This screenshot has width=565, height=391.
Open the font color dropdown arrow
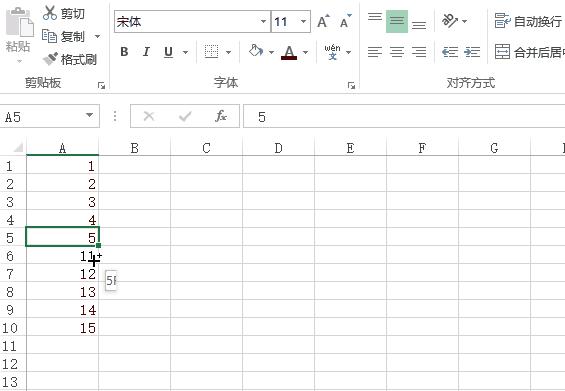[306, 52]
